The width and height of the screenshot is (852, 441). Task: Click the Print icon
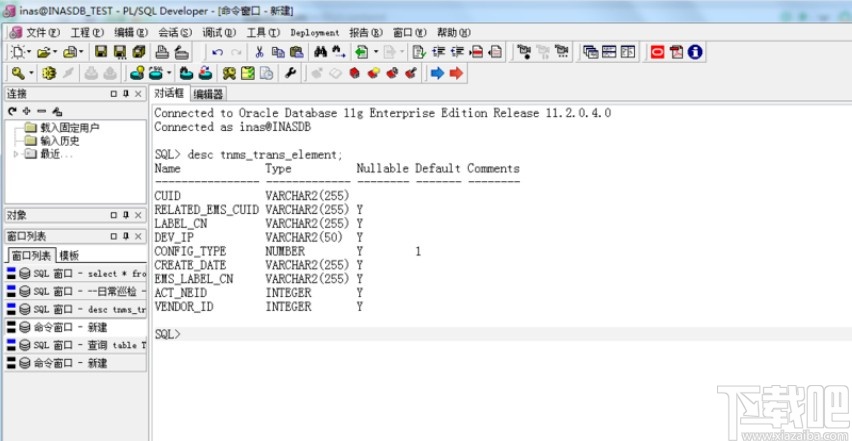coord(162,52)
